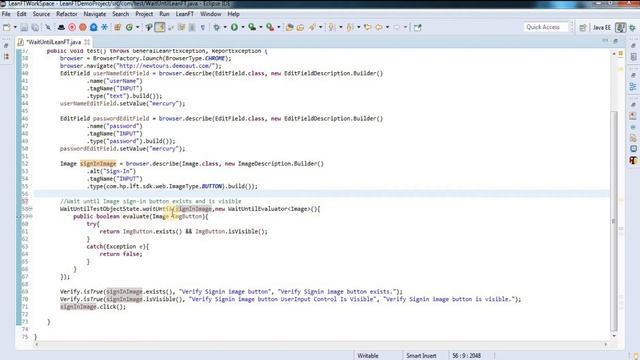Image resolution: width=640 pixels, height=360 pixels.
Task: Click the scroll down arrow of the editor
Action: (614, 336)
